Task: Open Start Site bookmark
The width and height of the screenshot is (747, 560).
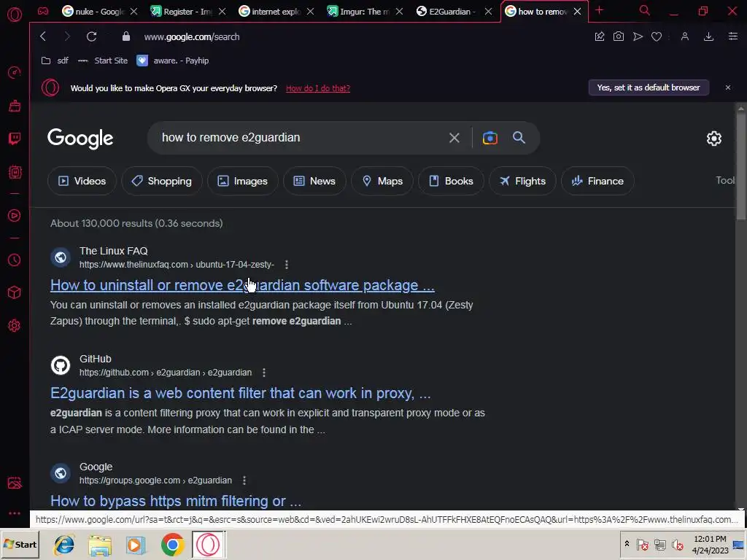Action: 103,61
